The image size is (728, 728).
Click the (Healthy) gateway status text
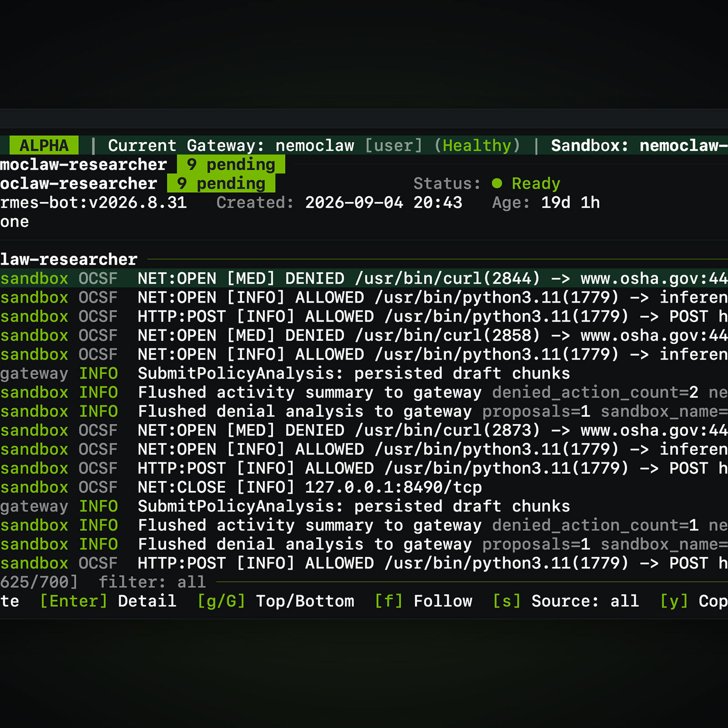(477, 145)
